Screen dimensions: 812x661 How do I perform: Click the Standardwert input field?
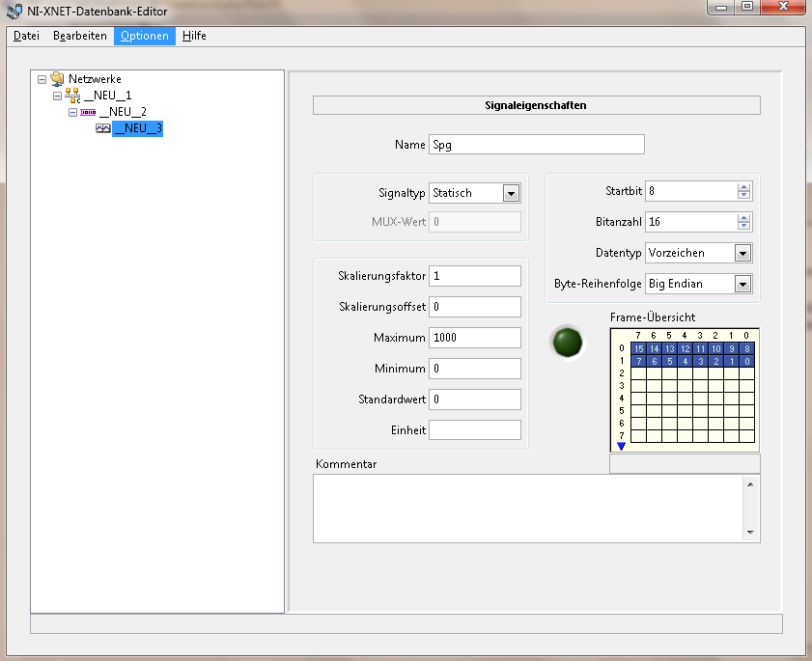pos(475,399)
